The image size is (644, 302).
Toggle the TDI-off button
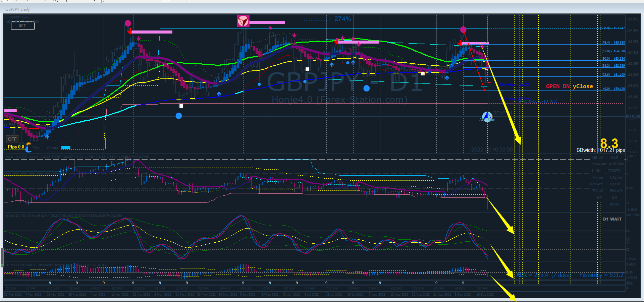[598, 191]
